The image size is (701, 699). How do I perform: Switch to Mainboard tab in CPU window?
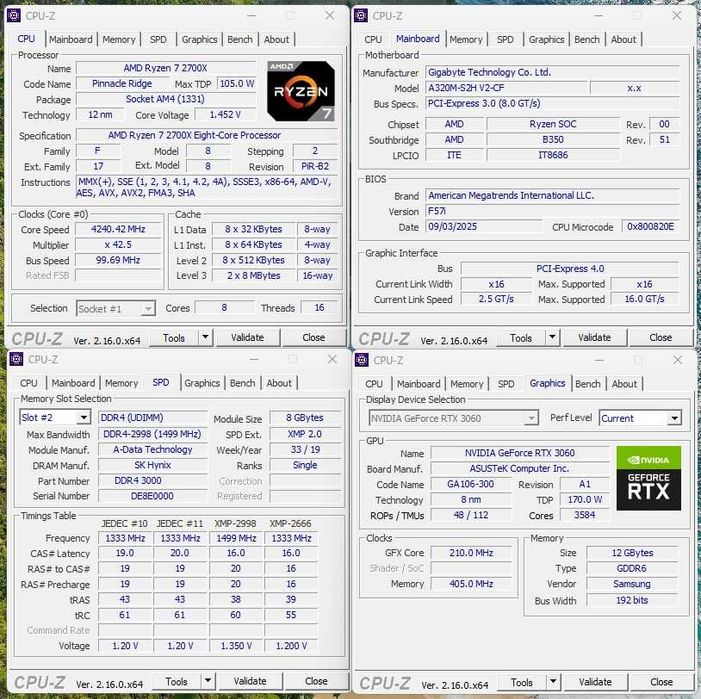(71, 39)
